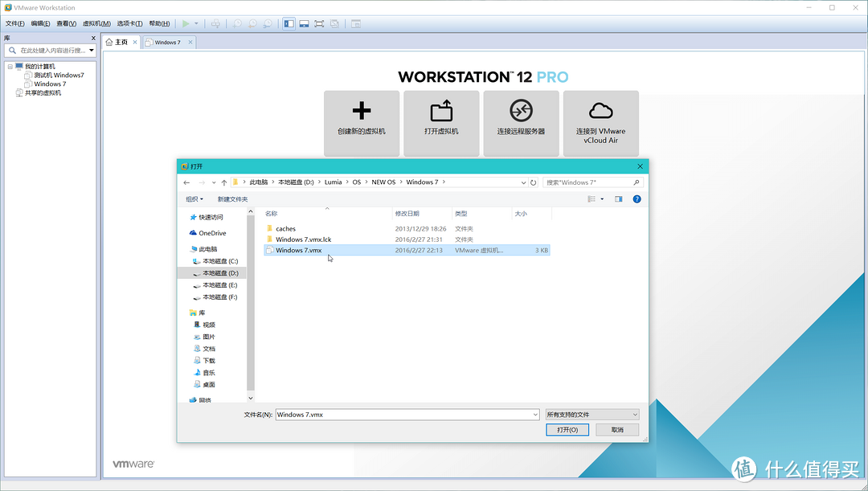Click the take snapshot clock icon
Viewport: 868px width, 491px height.
pyautogui.click(x=237, y=24)
